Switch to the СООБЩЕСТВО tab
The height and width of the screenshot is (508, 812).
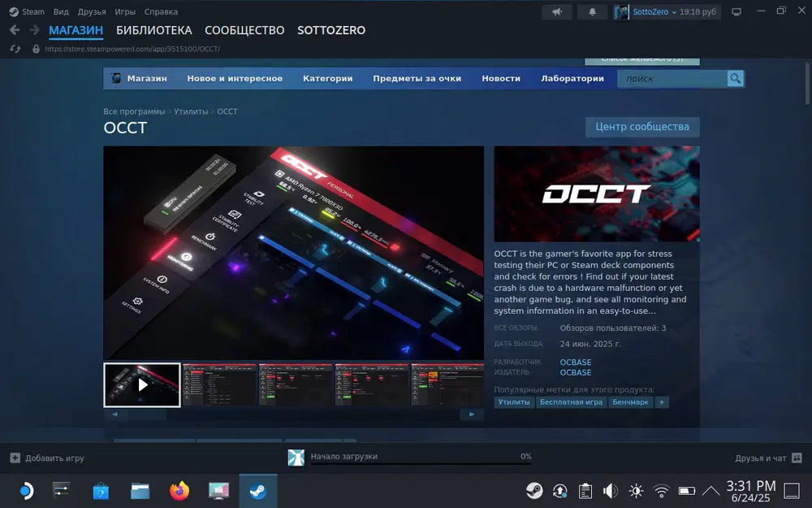[244, 31]
